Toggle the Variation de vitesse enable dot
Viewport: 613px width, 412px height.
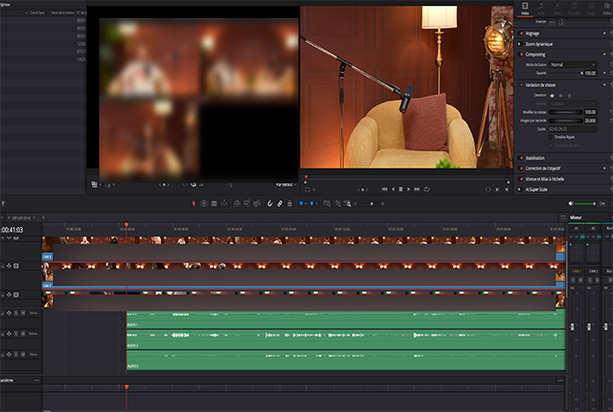(520, 84)
